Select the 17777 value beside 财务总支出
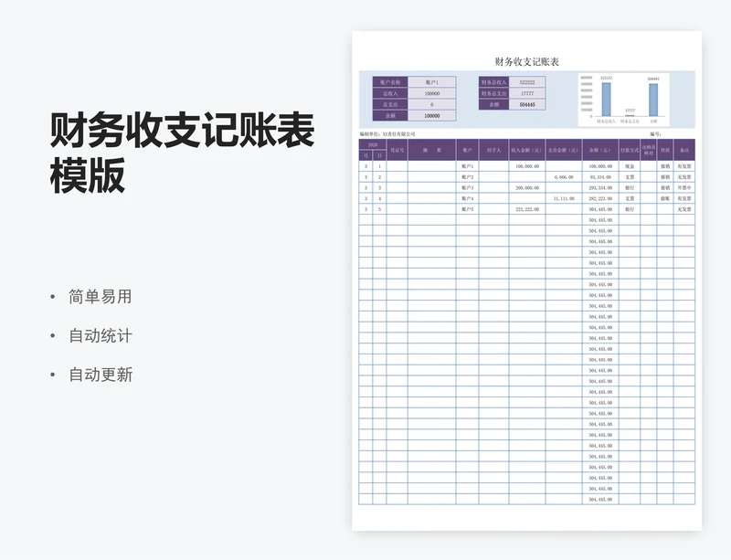The height and width of the screenshot is (560, 731). click(527, 93)
